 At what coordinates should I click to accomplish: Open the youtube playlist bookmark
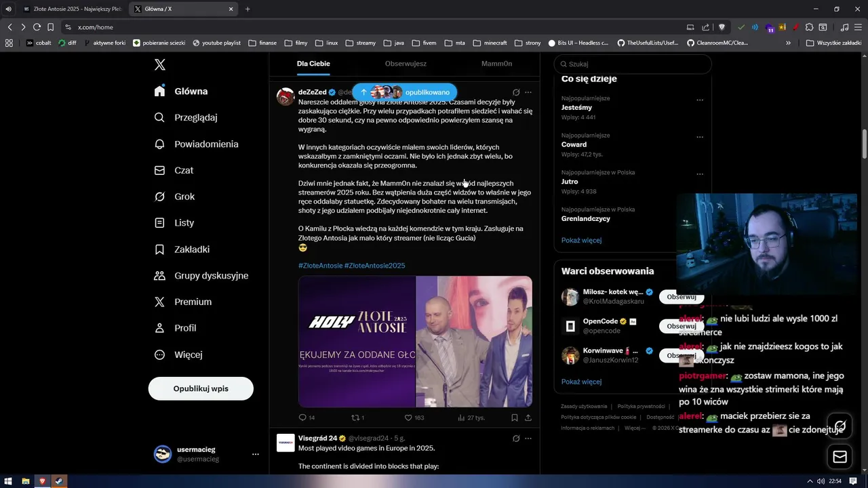216,43
